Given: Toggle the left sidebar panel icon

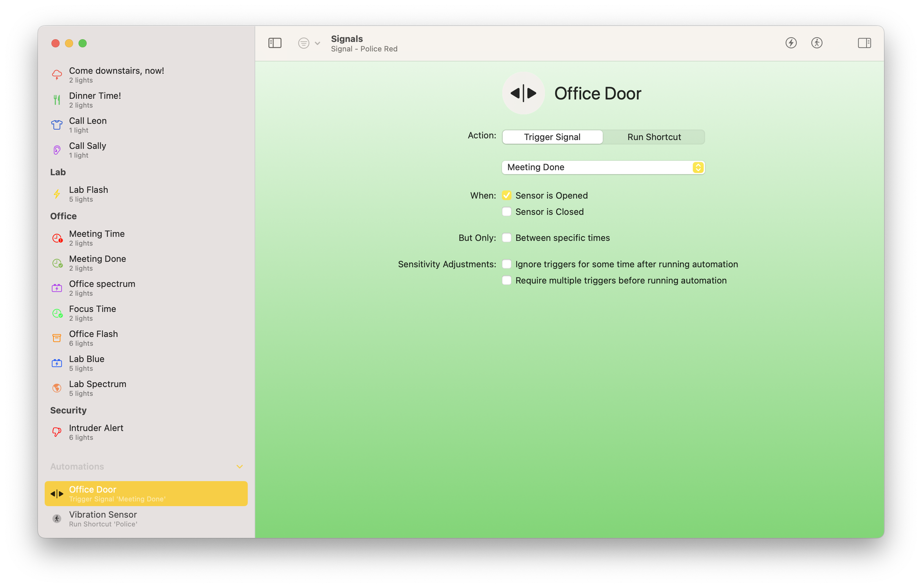Looking at the screenshot, I should tap(274, 43).
